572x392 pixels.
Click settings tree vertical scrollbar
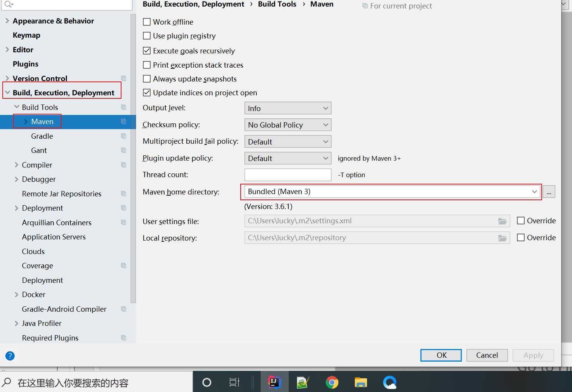point(133,159)
